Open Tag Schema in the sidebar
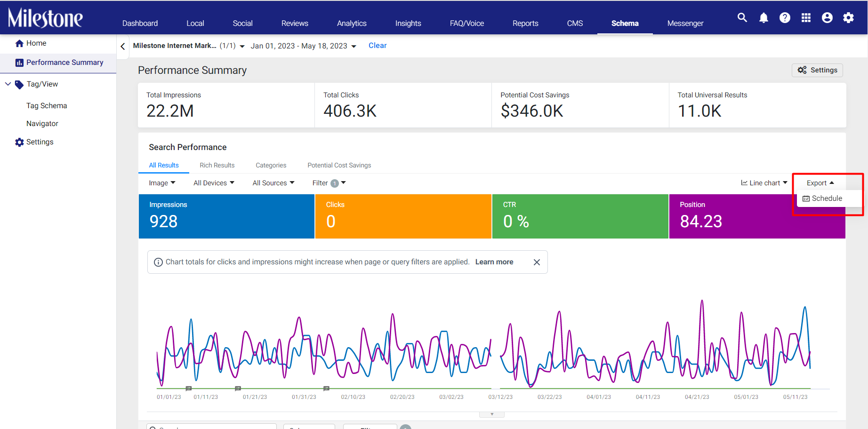This screenshot has height=429, width=868. pos(47,106)
